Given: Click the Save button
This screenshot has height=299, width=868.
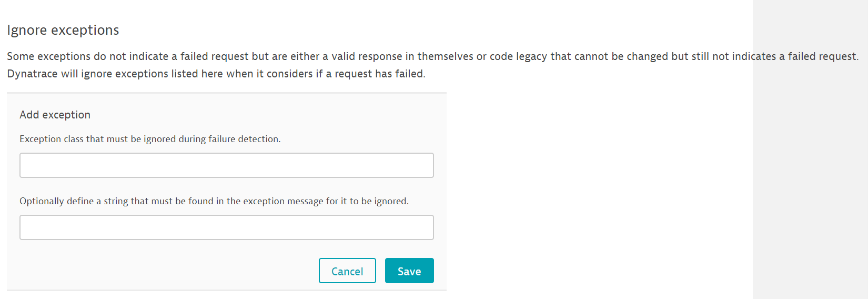Looking at the screenshot, I should tap(409, 271).
